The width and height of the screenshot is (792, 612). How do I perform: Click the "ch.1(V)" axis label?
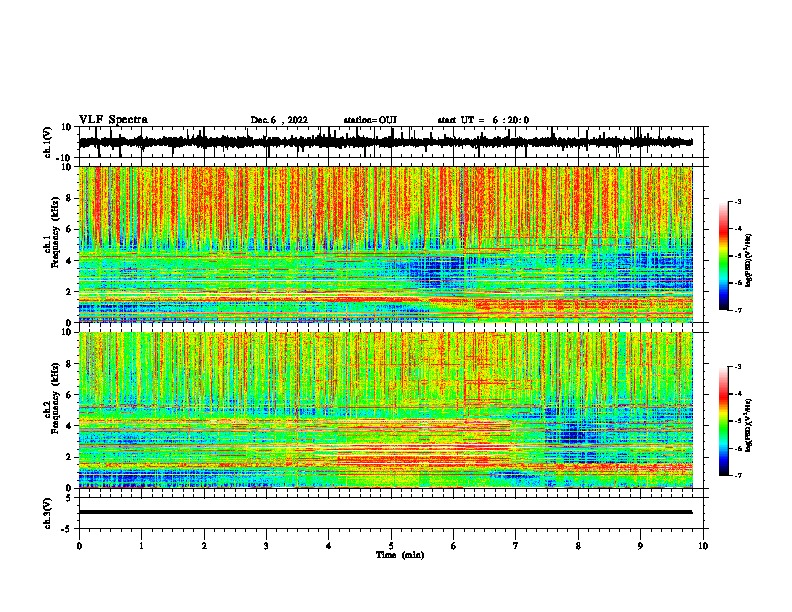click(x=48, y=142)
